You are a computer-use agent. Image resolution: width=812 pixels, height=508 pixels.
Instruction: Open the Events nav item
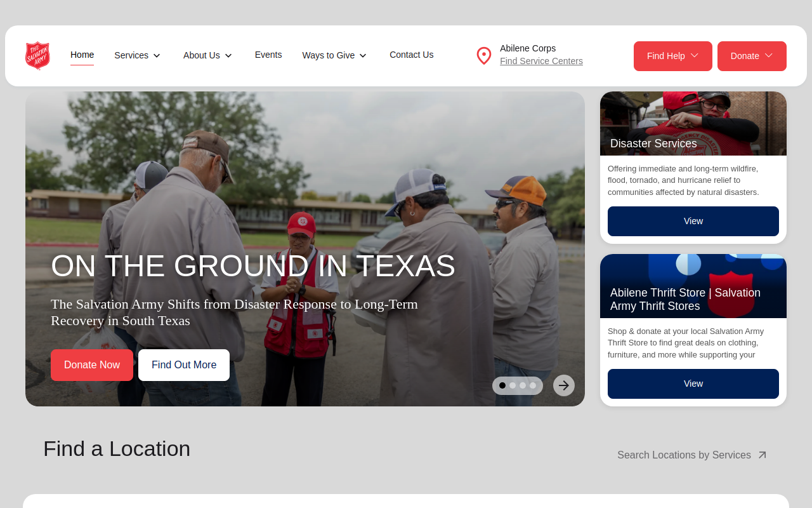point(268,55)
